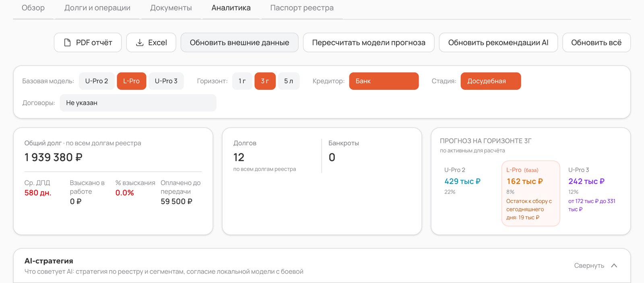The width and height of the screenshot is (644, 283).
Task: Click the L-Pro (база) forecast card
Action: click(531, 193)
